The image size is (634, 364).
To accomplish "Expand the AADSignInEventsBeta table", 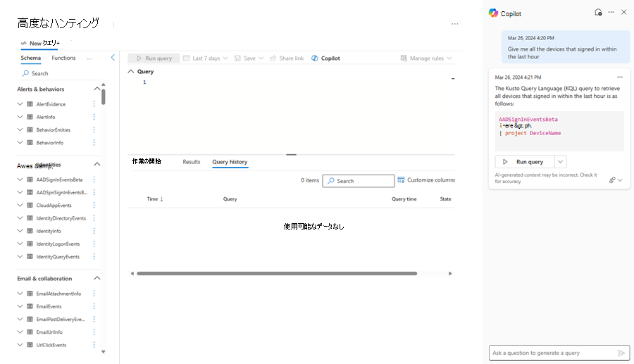I will tap(20, 180).
